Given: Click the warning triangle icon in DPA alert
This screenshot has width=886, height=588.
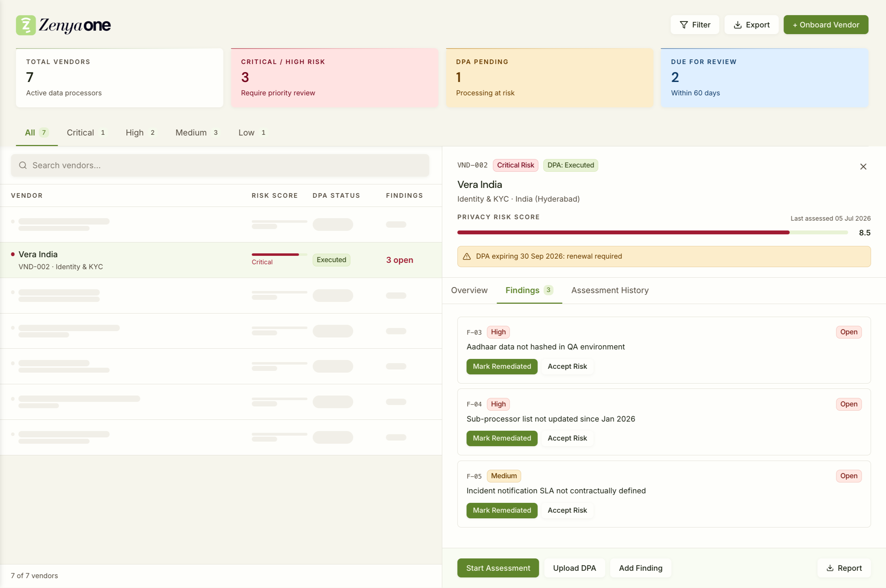Looking at the screenshot, I should tap(466, 257).
